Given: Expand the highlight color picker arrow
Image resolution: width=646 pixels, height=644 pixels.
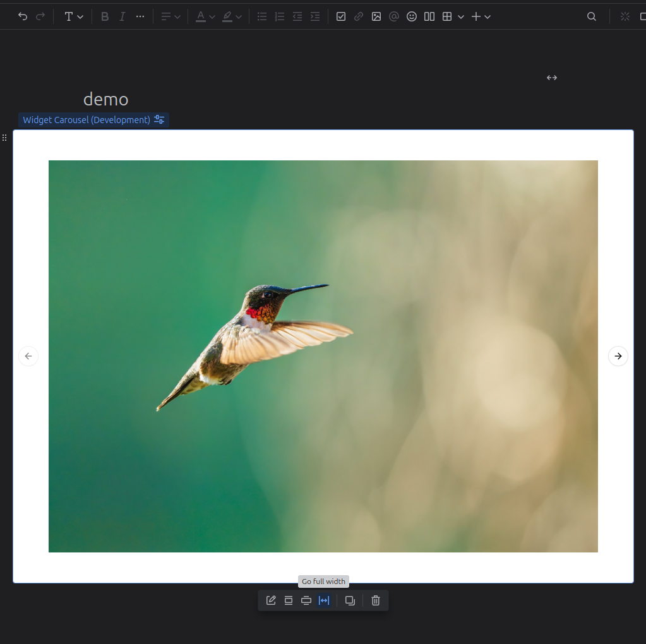Looking at the screenshot, I should (239, 17).
